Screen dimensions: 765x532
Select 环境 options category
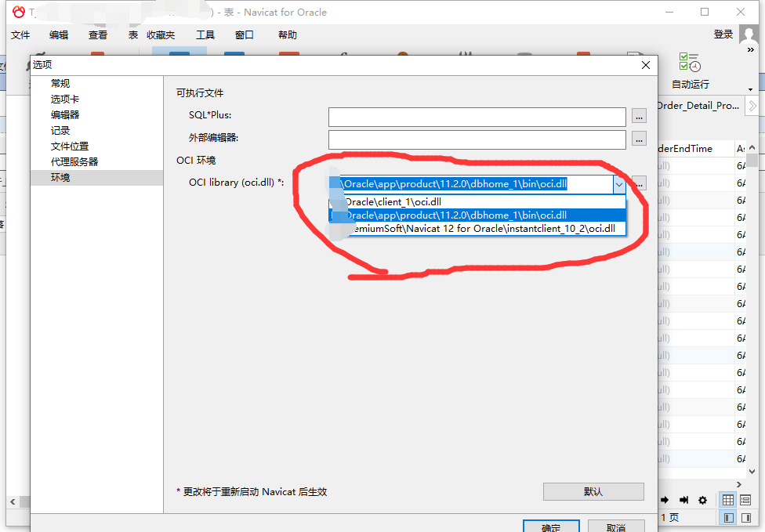[x=96, y=178]
